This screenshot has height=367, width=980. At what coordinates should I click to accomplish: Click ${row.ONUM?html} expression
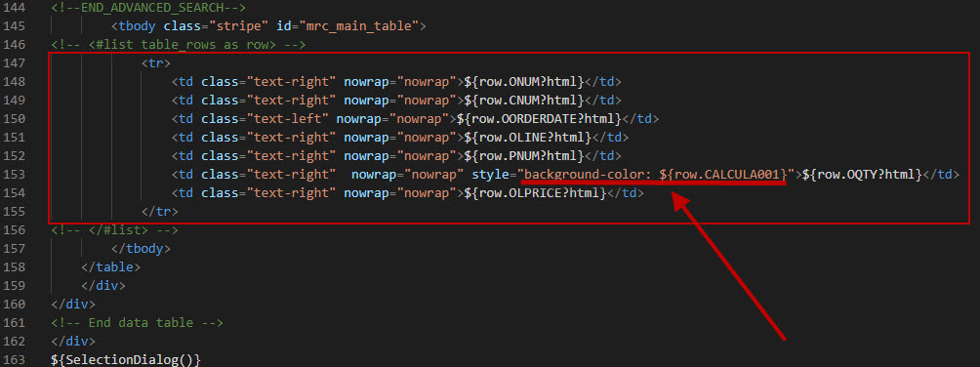[524, 82]
